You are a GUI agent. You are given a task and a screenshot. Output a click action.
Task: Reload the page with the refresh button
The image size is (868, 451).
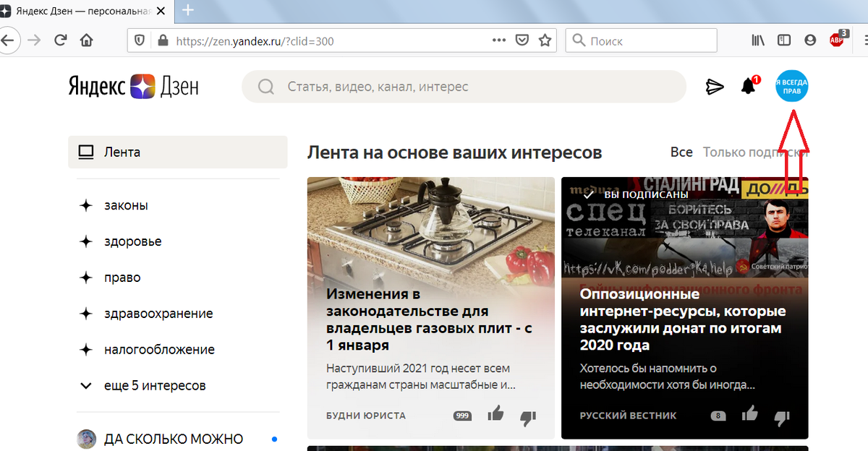[x=61, y=40]
